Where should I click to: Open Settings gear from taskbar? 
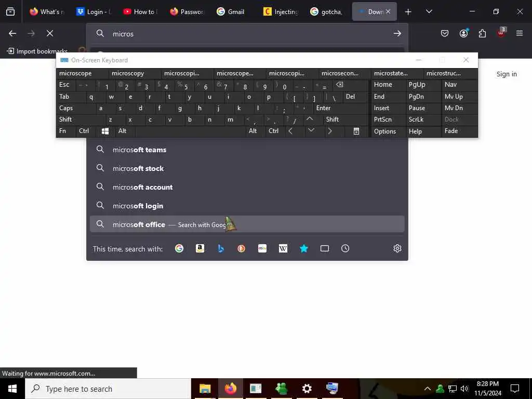pyautogui.click(x=307, y=389)
